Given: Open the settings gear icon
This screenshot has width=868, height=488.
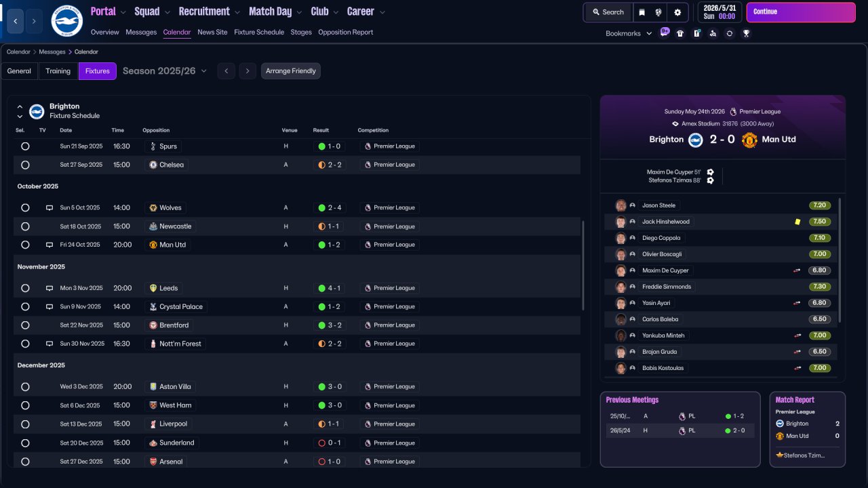Looking at the screenshot, I should click(677, 12).
